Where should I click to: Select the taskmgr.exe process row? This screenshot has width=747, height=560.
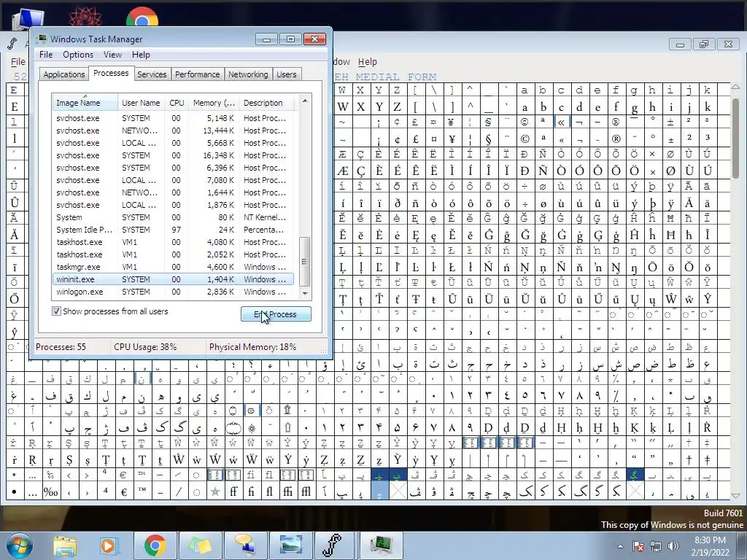[x=172, y=267]
